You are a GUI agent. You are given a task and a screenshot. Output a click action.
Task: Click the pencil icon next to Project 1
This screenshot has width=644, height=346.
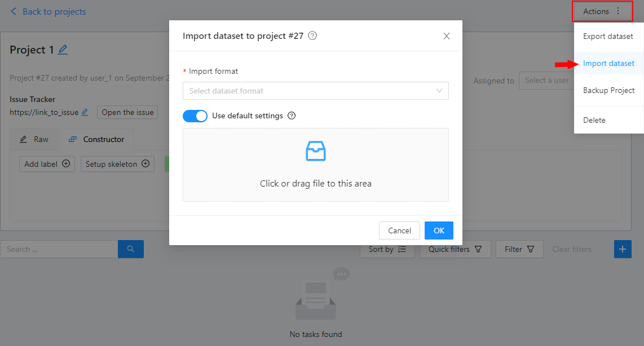pyautogui.click(x=63, y=50)
